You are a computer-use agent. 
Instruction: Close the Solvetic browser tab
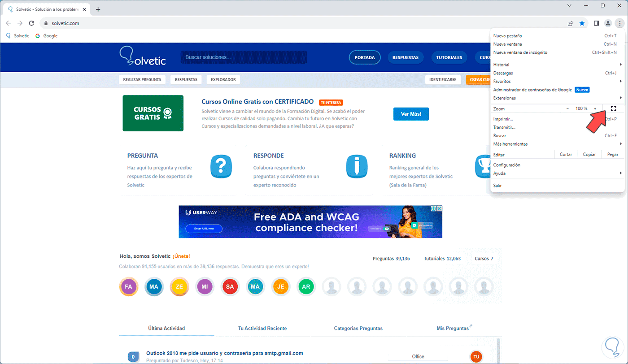(84, 9)
